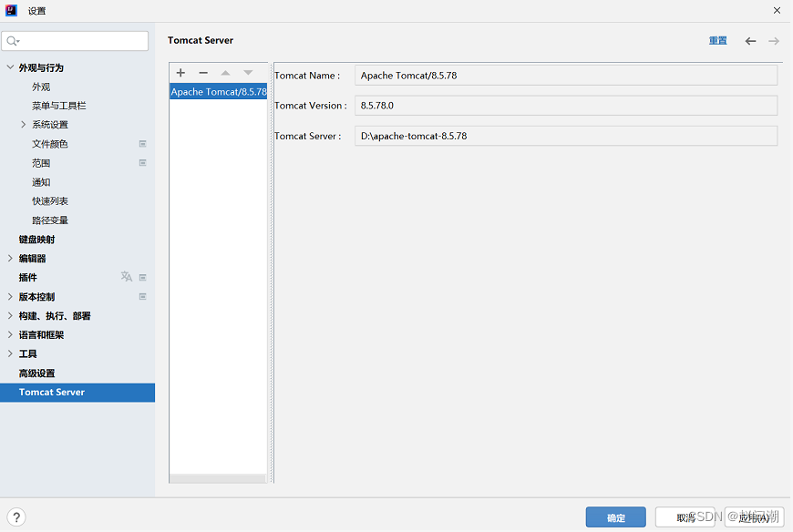This screenshot has width=793, height=532.
Task: Click the help question mark icon
Action: pyautogui.click(x=16, y=517)
